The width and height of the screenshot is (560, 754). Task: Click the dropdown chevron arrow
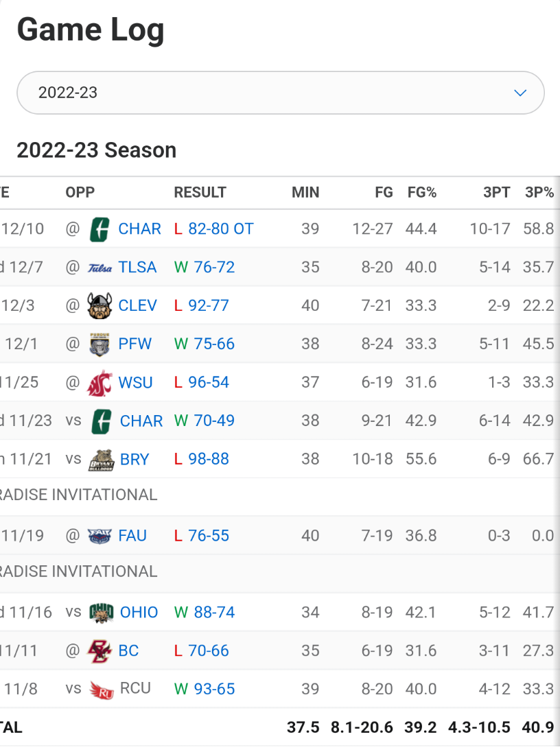click(x=520, y=93)
